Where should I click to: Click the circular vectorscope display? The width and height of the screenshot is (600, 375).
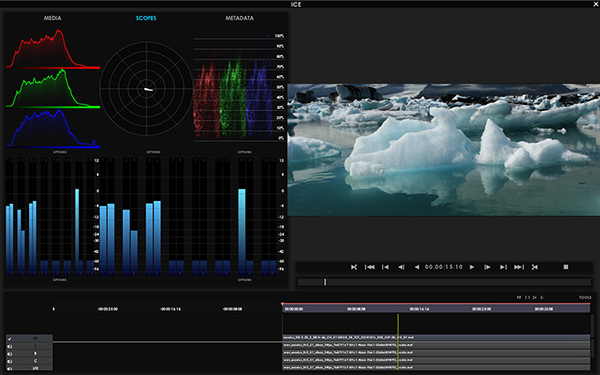pos(146,89)
